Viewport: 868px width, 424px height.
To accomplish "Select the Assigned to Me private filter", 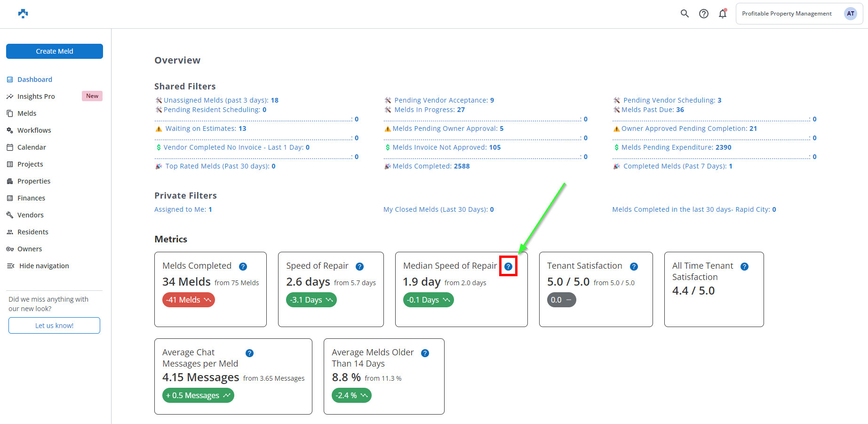I will [183, 209].
